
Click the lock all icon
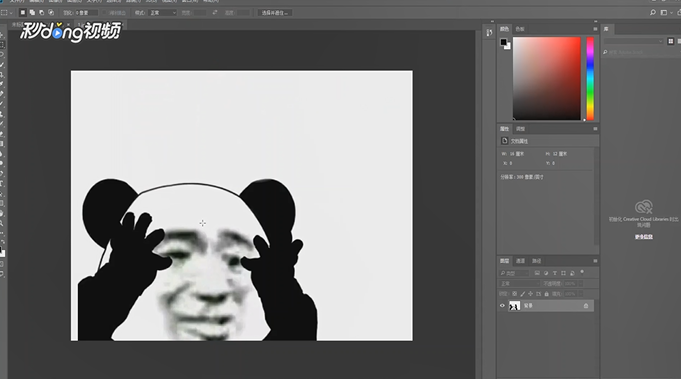(546, 294)
